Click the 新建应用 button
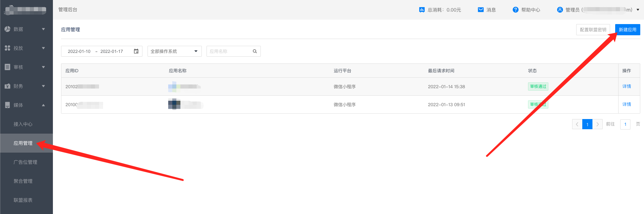Image resolution: width=644 pixels, height=214 pixels. (627, 30)
